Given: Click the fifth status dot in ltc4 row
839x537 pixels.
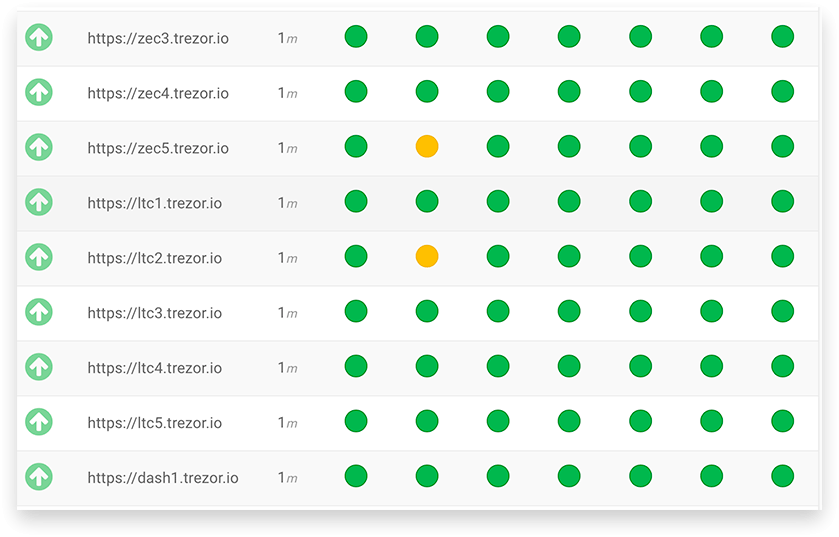Looking at the screenshot, I should click(x=640, y=366).
